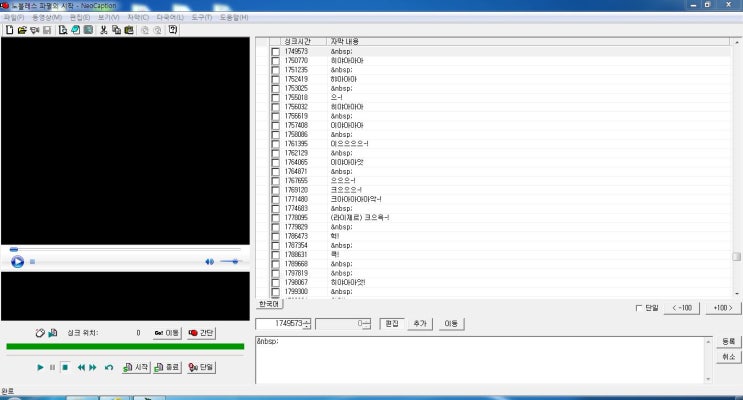Play video with round blue play button
Image resolution: width=743 pixels, height=400 pixels.
[18, 262]
